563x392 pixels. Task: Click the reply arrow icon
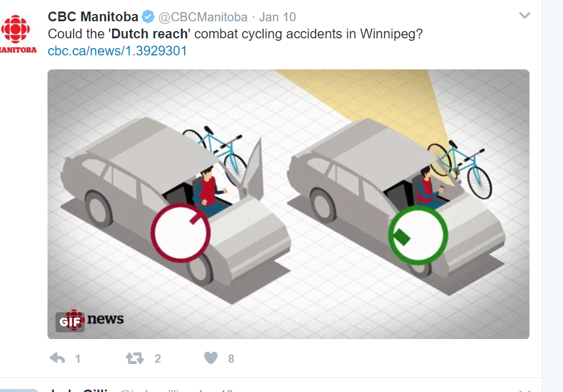57,358
